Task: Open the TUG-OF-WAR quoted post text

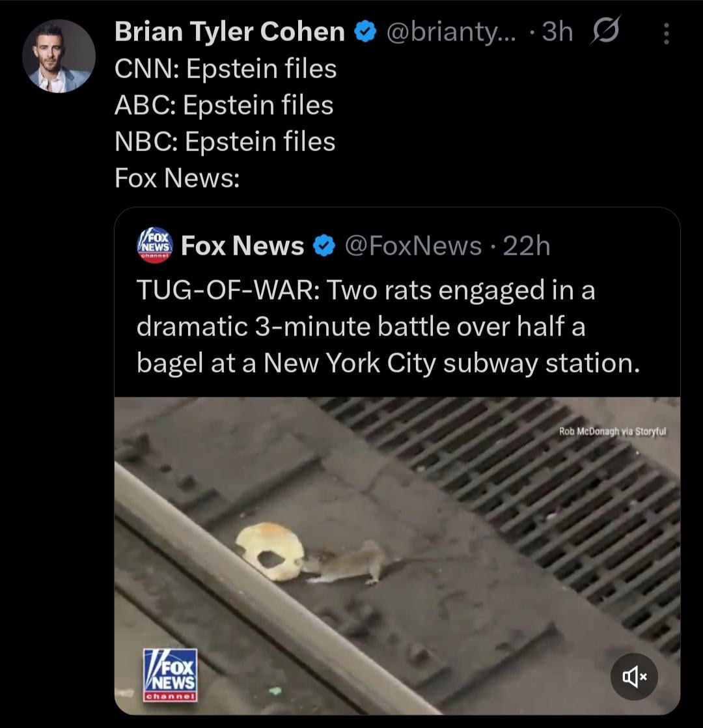Action: click(x=388, y=326)
